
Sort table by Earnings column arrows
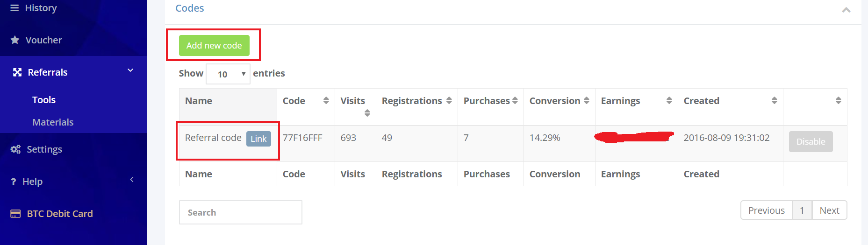coord(669,100)
